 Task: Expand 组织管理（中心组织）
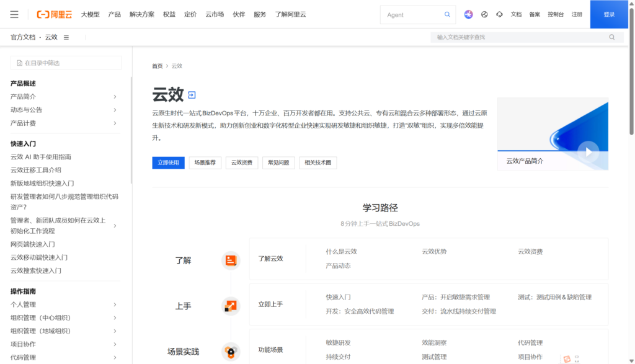[115, 318]
